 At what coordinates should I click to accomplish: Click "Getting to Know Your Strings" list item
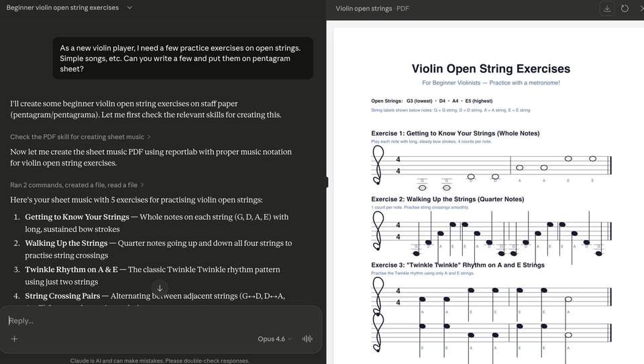(x=77, y=217)
